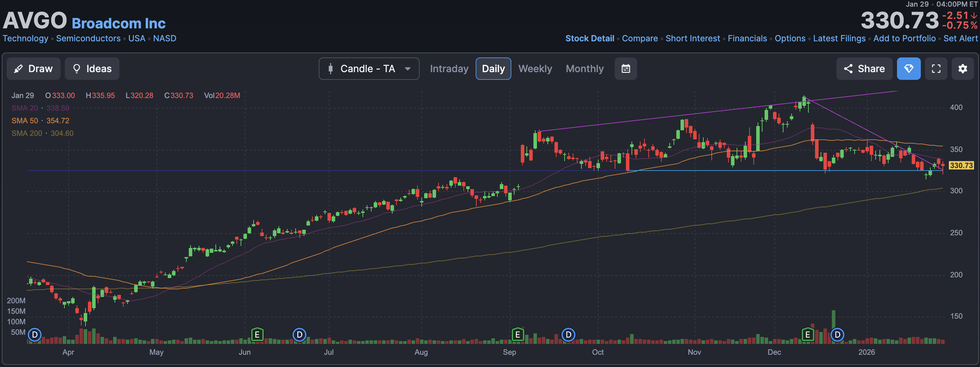The image size is (980, 367).
Task: Open the USA country link
Action: pyautogui.click(x=137, y=39)
